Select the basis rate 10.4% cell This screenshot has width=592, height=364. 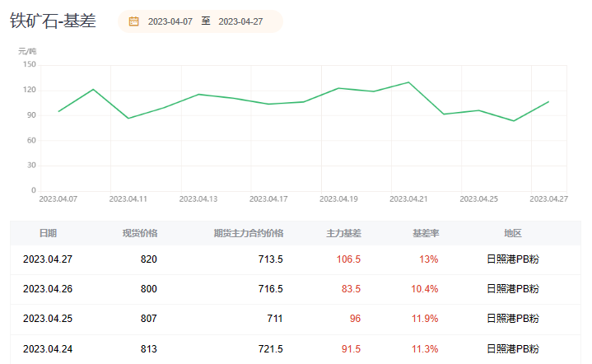425,289
